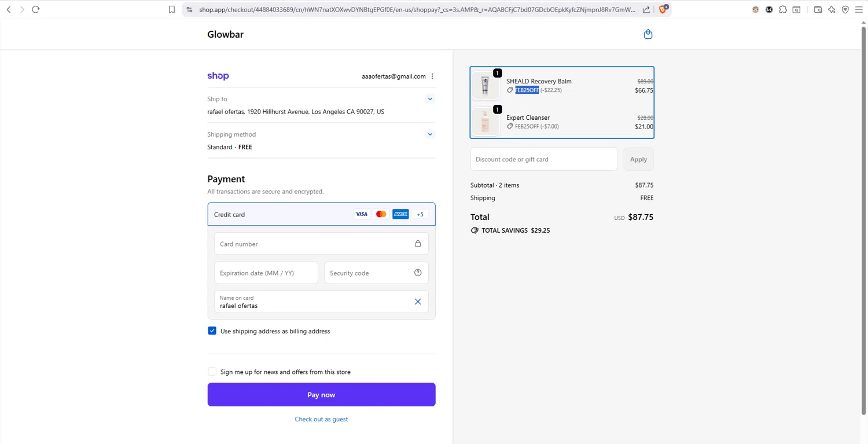Viewport: 868px width, 444px height.
Task: Open the avatar face extension icon
Action: [x=755, y=9]
